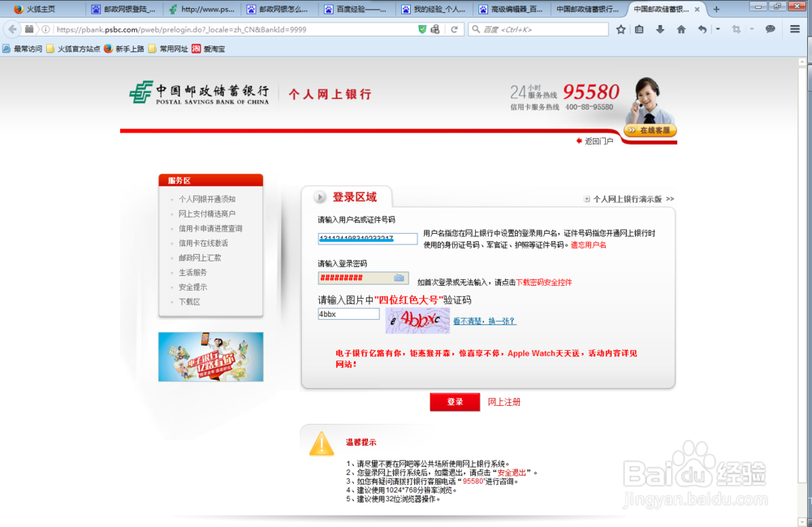Open the bookmarks list icon
This screenshot has width=812, height=527.
pyautogui.click(x=640, y=29)
